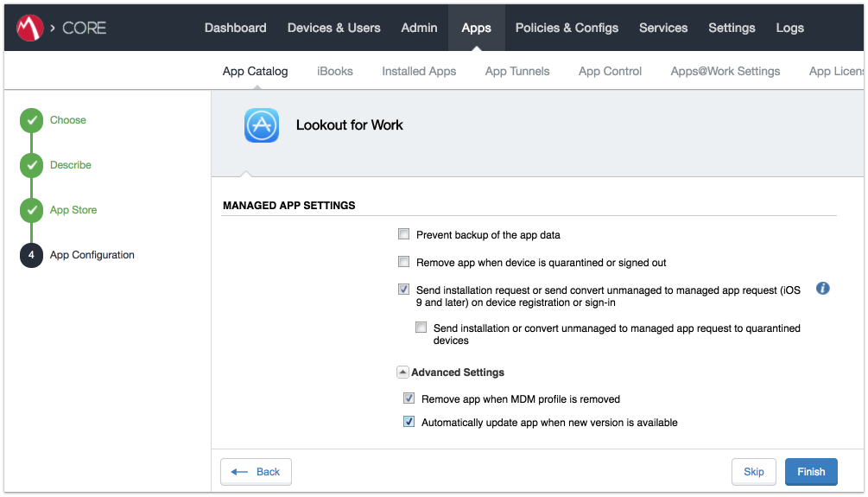Screen dimensions: 868x497
Task: Click the App Store step green checkmark
Action: pos(32,210)
